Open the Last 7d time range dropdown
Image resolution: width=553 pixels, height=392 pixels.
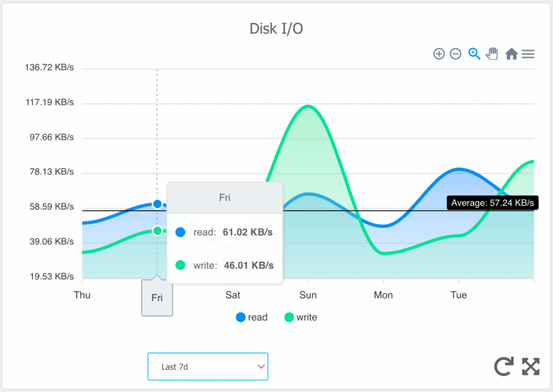(208, 366)
